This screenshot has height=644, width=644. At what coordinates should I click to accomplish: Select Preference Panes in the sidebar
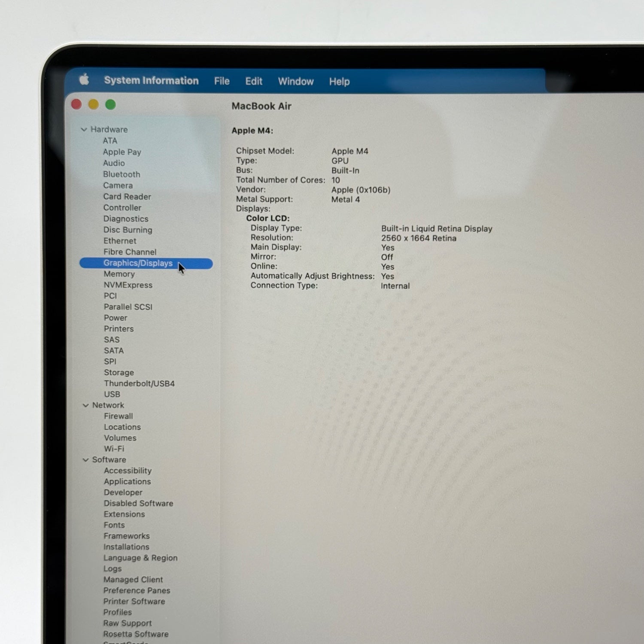[137, 590]
